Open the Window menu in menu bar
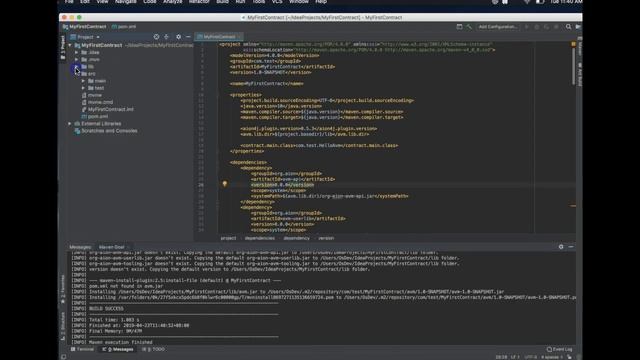The width and height of the screenshot is (640, 360). click(298, 2)
